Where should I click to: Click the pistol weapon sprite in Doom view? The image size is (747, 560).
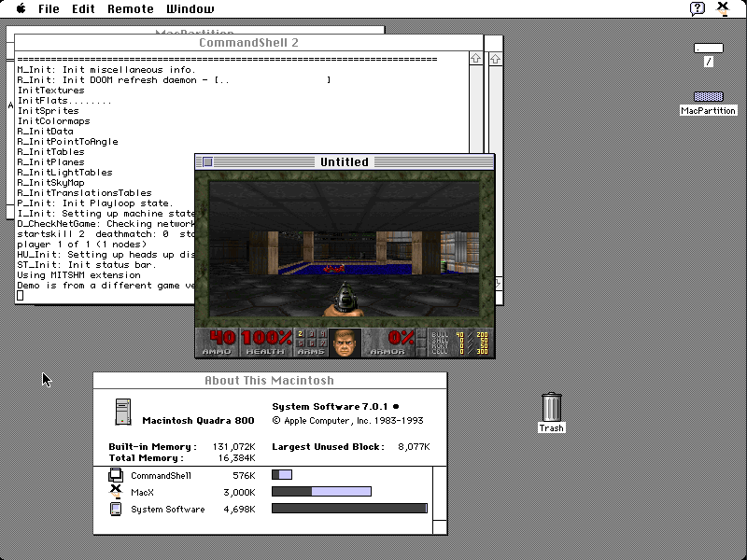[345, 299]
